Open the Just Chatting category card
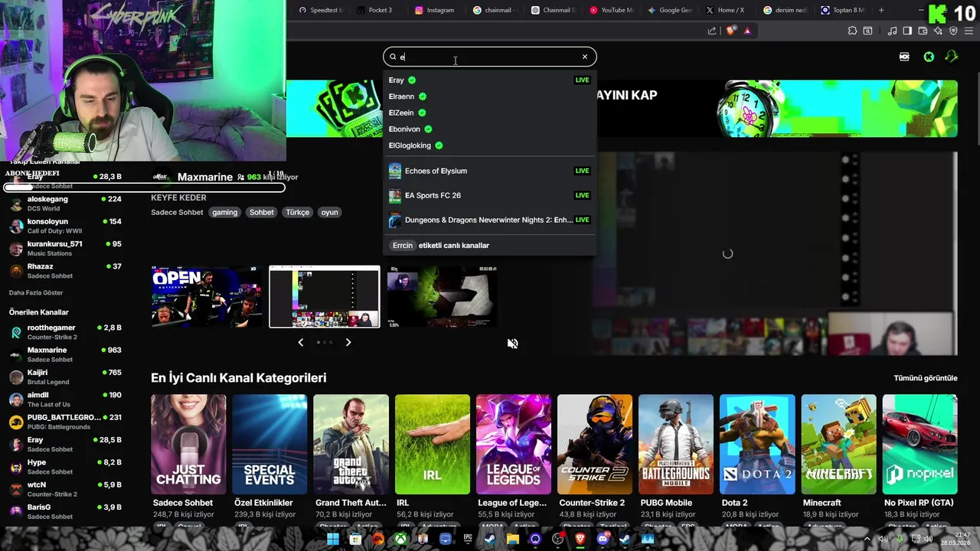The image size is (980, 551). pos(188,445)
